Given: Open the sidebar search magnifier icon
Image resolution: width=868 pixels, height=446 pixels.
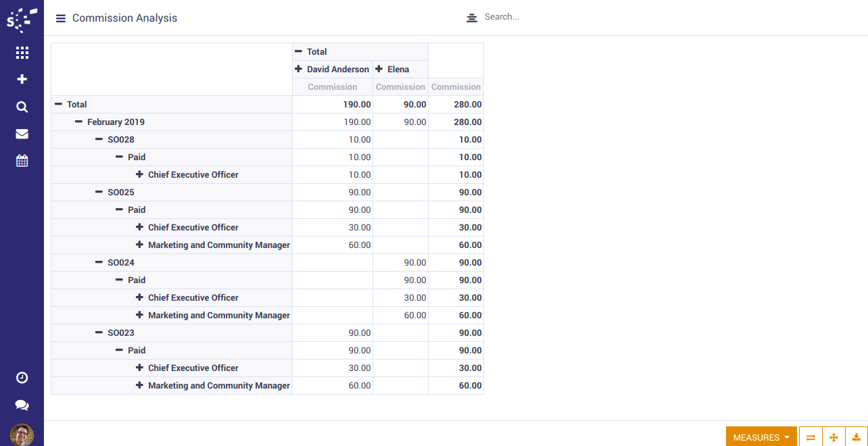Looking at the screenshot, I should coord(22,107).
